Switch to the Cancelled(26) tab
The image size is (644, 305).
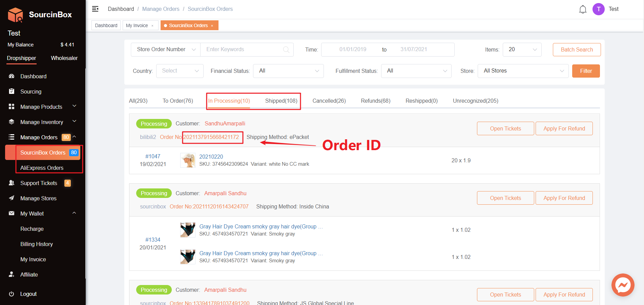click(329, 101)
